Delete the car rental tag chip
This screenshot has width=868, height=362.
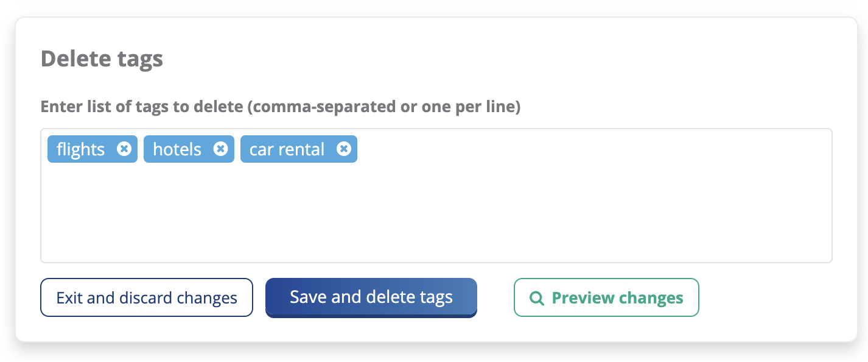point(344,149)
